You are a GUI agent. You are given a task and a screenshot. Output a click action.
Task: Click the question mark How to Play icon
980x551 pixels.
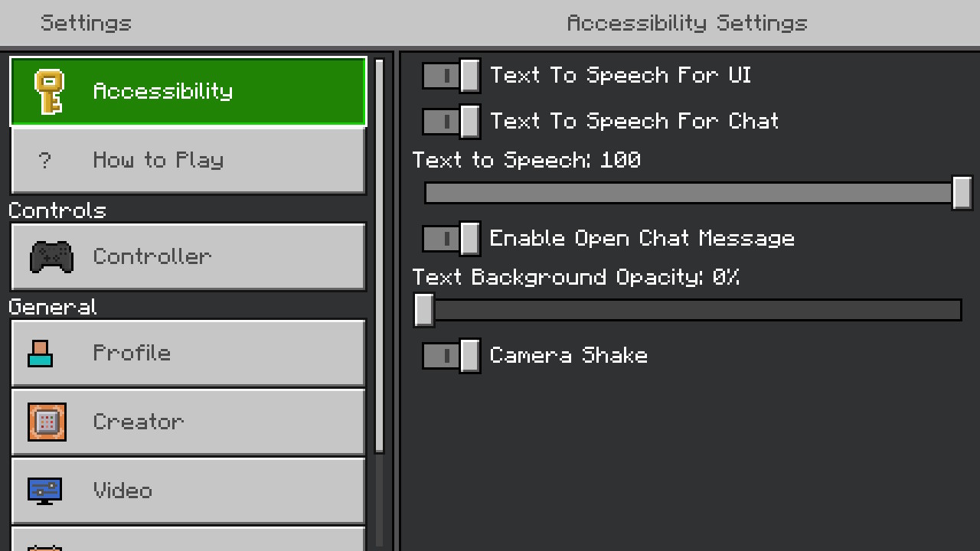coord(44,161)
